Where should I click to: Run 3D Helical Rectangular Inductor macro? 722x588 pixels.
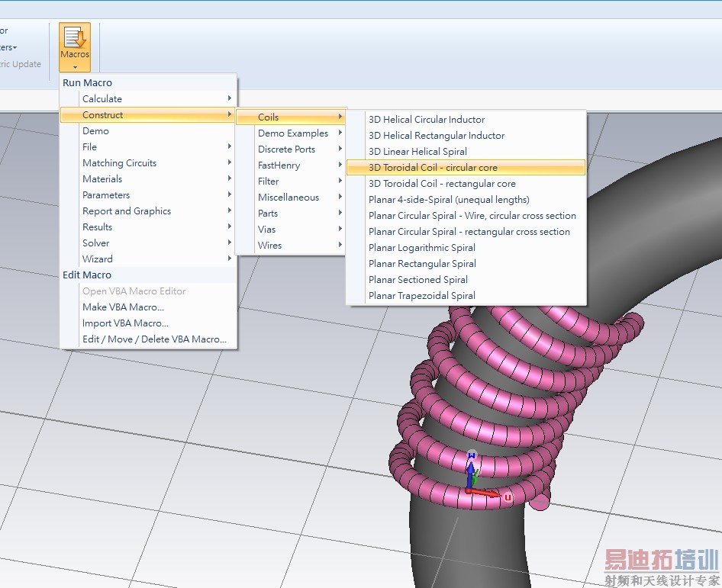466,136
